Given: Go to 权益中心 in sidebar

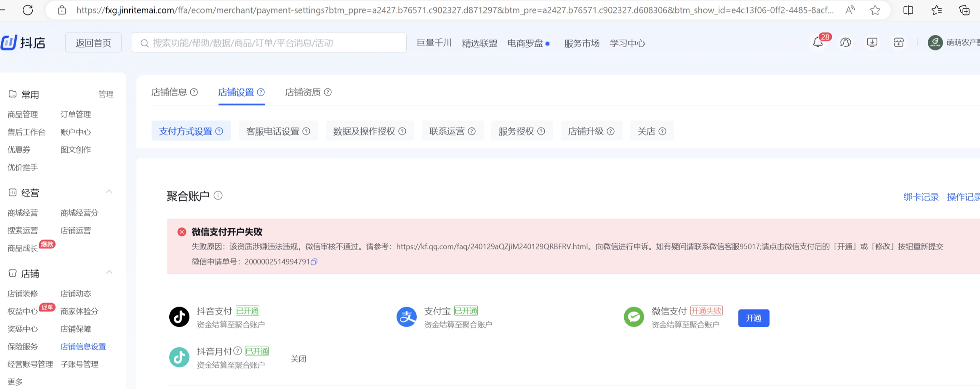Looking at the screenshot, I should [x=23, y=311].
